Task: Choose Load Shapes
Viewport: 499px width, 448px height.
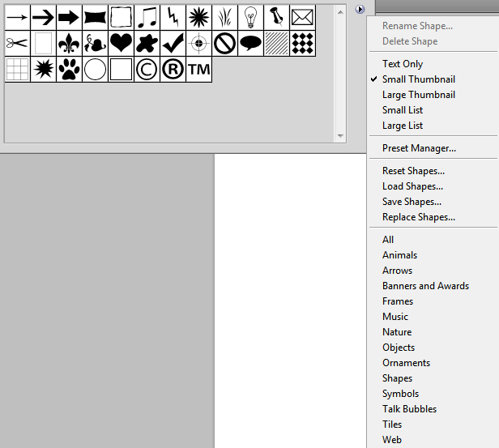Action: click(412, 186)
